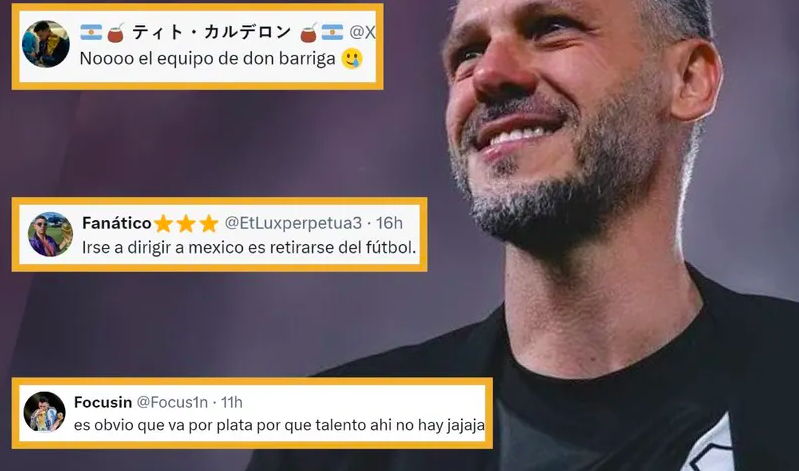This screenshot has height=471, width=799.
Task: Click the first tweet's profile avatar
Action: click(46, 44)
